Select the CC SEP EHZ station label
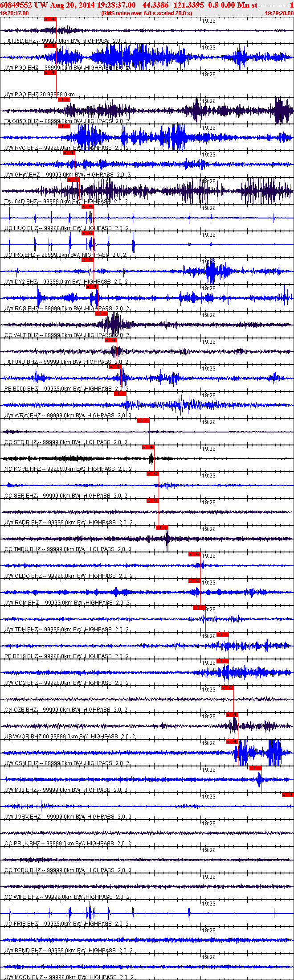 click(65, 496)
